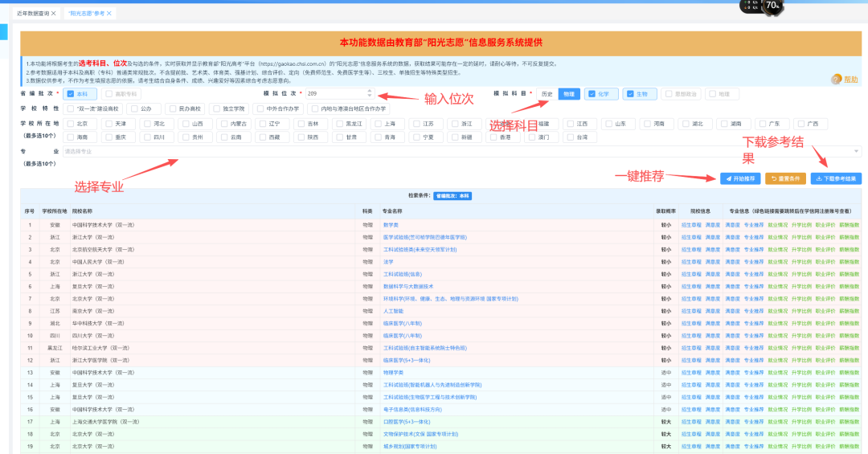Check the 民办高校 checkbox

pos(173,108)
